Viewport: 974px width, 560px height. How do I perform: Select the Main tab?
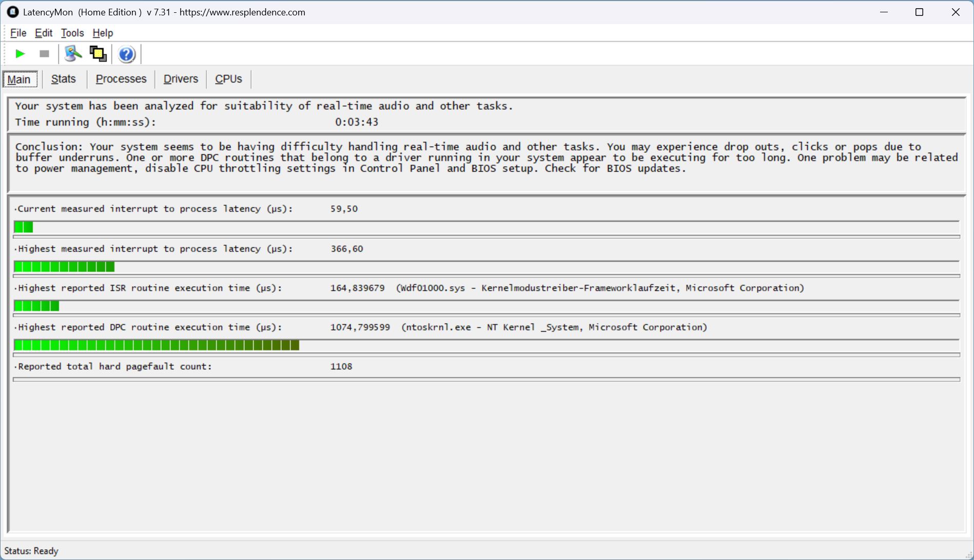(x=20, y=79)
